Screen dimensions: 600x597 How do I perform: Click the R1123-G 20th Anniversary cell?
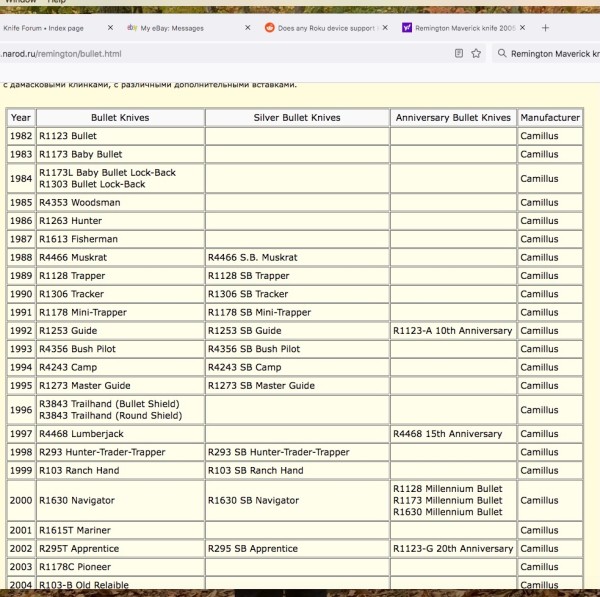click(x=453, y=549)
